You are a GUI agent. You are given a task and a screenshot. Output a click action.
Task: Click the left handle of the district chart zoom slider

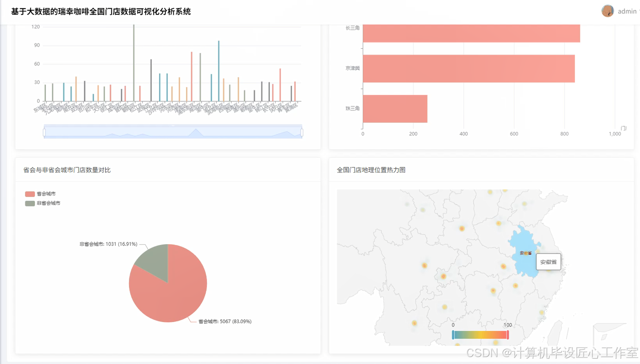[x=44, y=133]
